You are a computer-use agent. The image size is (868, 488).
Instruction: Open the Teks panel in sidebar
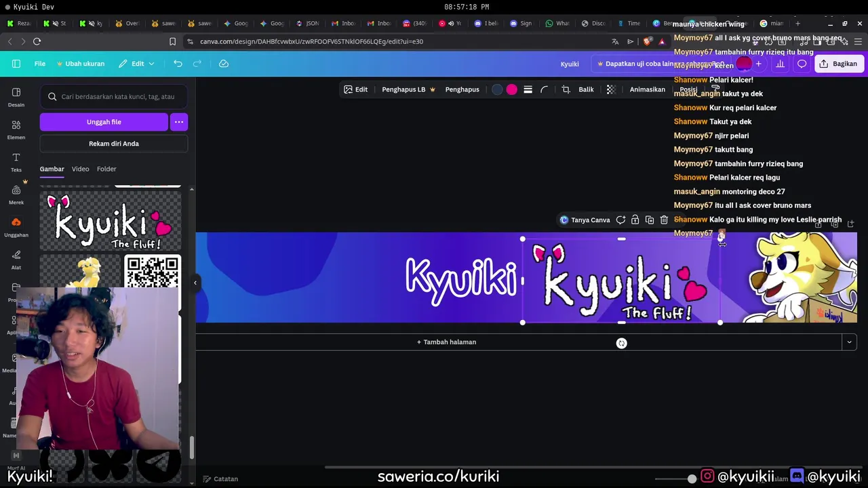16,162
